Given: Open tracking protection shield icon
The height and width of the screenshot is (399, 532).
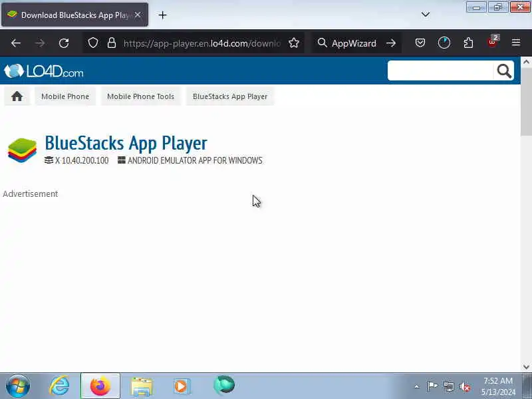Looking at the screenshot, I should click(x=93, y=43).
